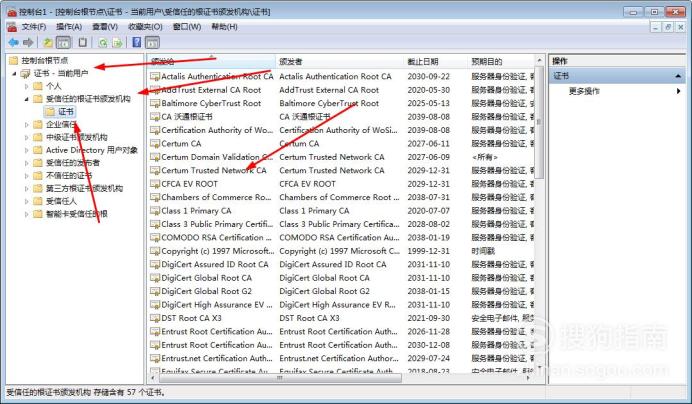Screen dimensions: 692x404
Task: Click the 企业信任 folder icon
Action: pyautogui.click(x=38, y=124)
